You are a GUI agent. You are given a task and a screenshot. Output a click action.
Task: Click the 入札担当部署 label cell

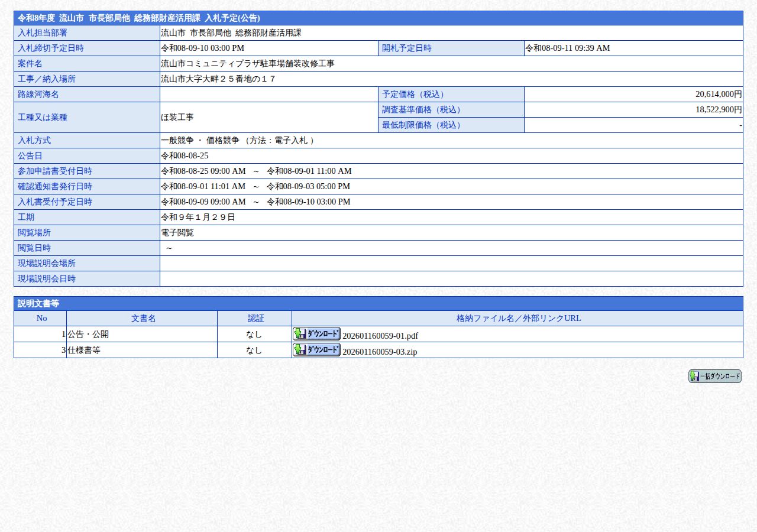87,33
